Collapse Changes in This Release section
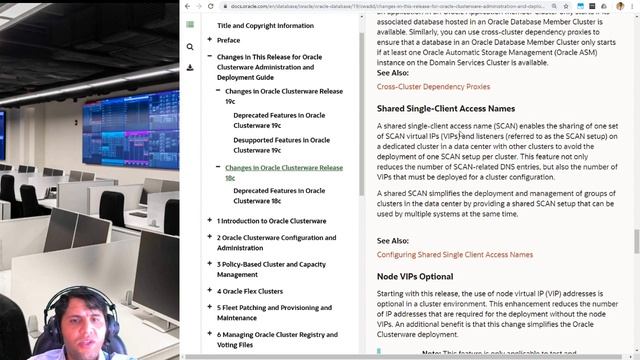The width and height of the screenshot is (640, 360). tap(209, 56)
